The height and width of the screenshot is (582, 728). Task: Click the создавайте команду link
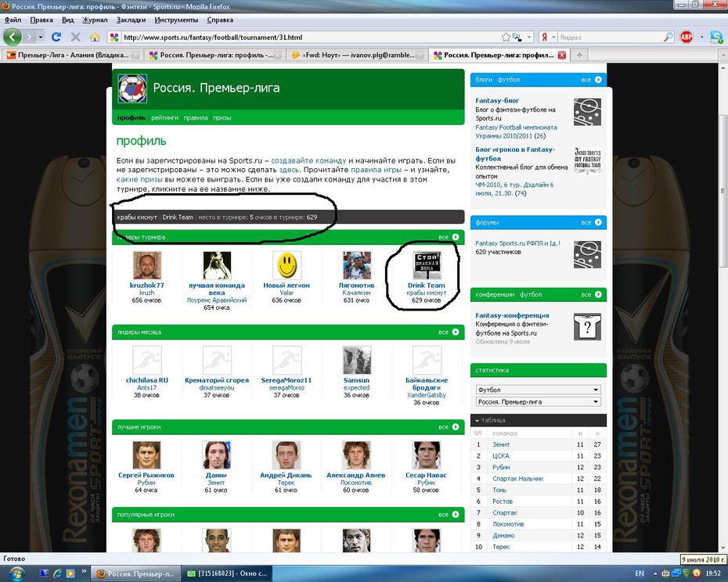pos(308,160)
